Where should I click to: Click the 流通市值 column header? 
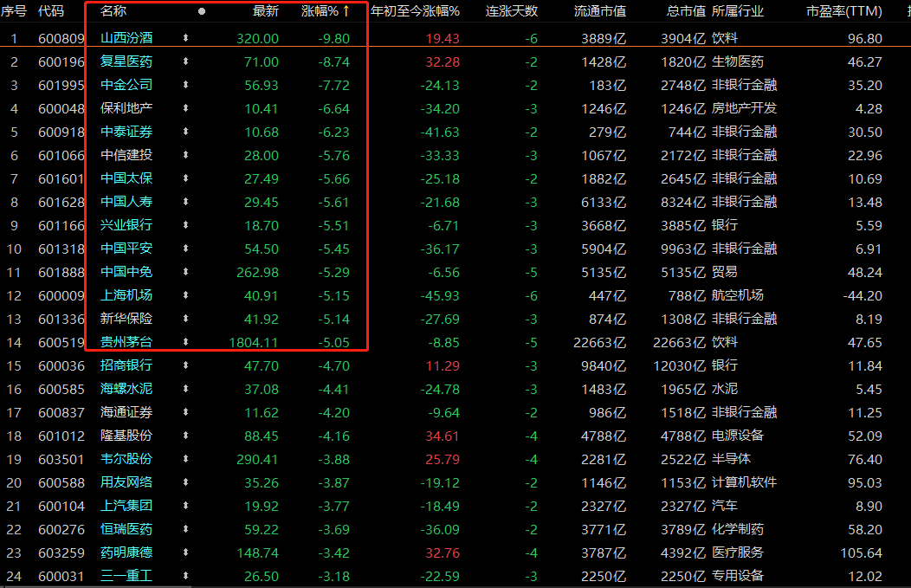coord(599,11)
